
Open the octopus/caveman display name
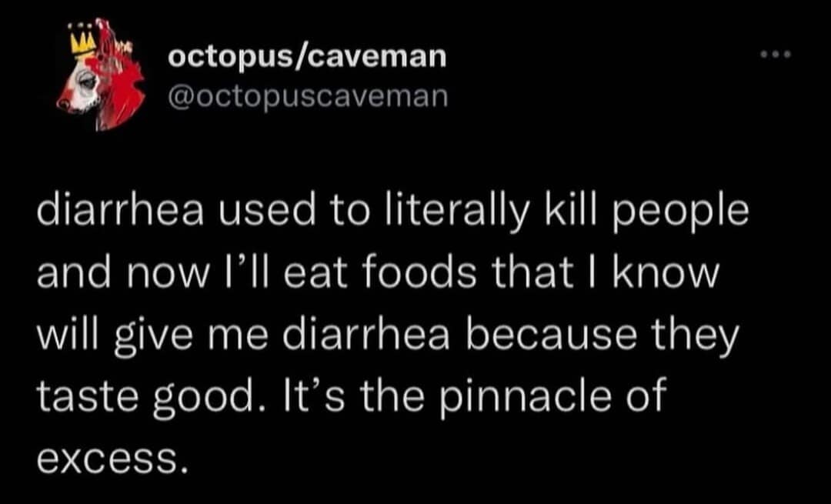point(306,58)
